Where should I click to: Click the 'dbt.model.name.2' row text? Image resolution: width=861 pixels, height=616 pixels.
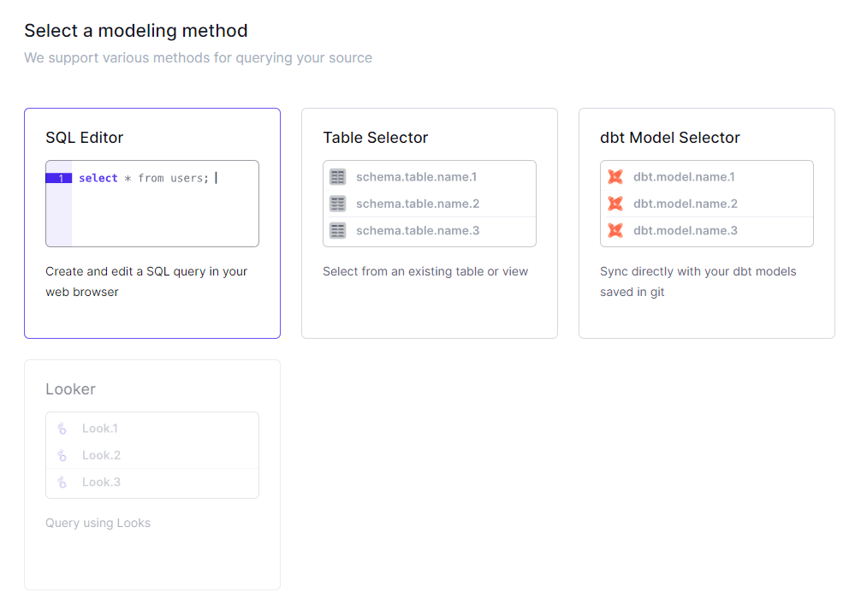click(x=686, y=204)
